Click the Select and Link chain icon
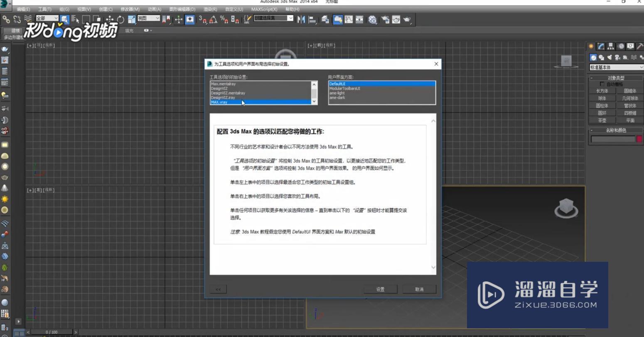The height and width of the screenshot is (337, 644). pyautogui.click(x=6, y=19)
